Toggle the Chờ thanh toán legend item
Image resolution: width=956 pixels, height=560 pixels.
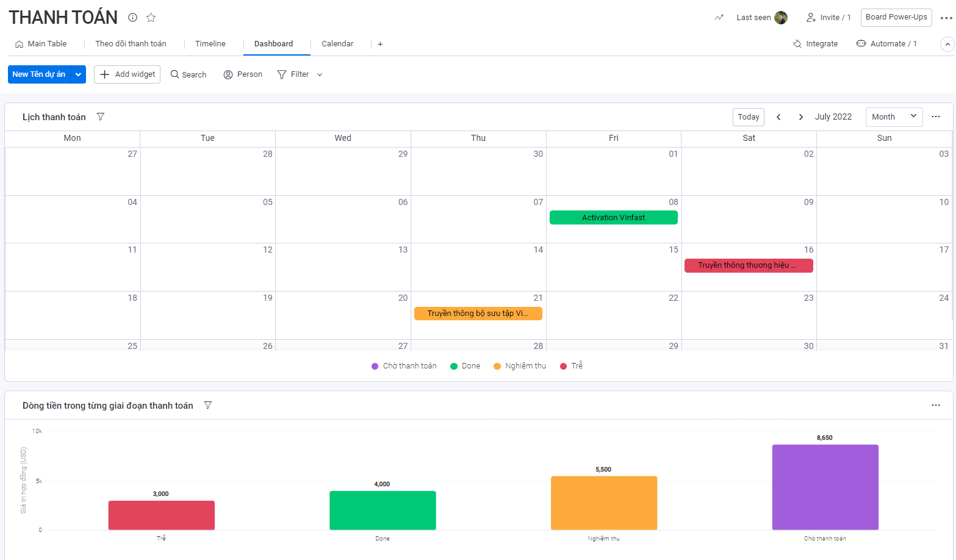pos(404,366)
